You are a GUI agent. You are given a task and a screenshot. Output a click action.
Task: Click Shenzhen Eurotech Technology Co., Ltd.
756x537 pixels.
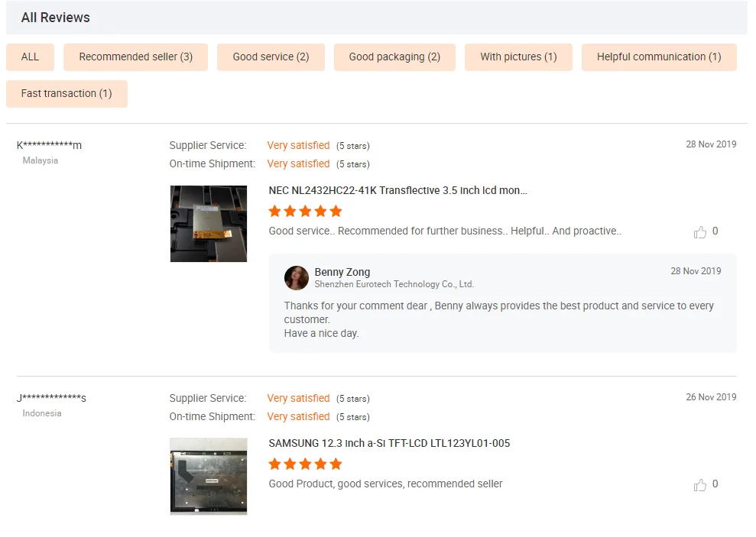tap(394, 284)
